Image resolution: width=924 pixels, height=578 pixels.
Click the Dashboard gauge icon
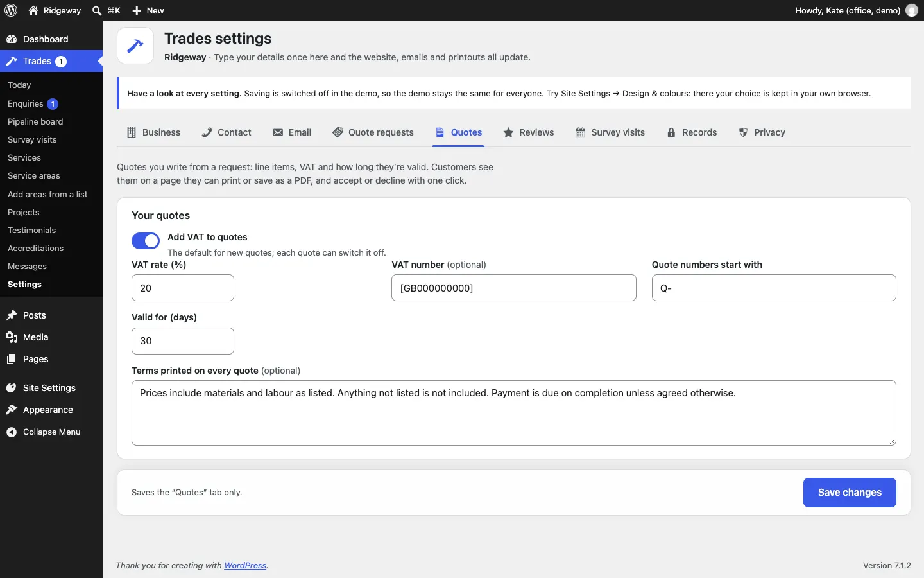(x=12, y=39)
